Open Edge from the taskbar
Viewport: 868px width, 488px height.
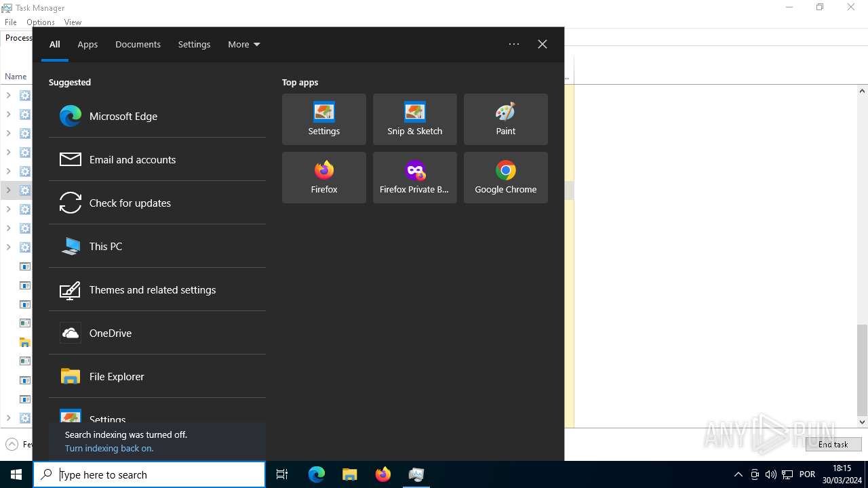click(317, 474)
